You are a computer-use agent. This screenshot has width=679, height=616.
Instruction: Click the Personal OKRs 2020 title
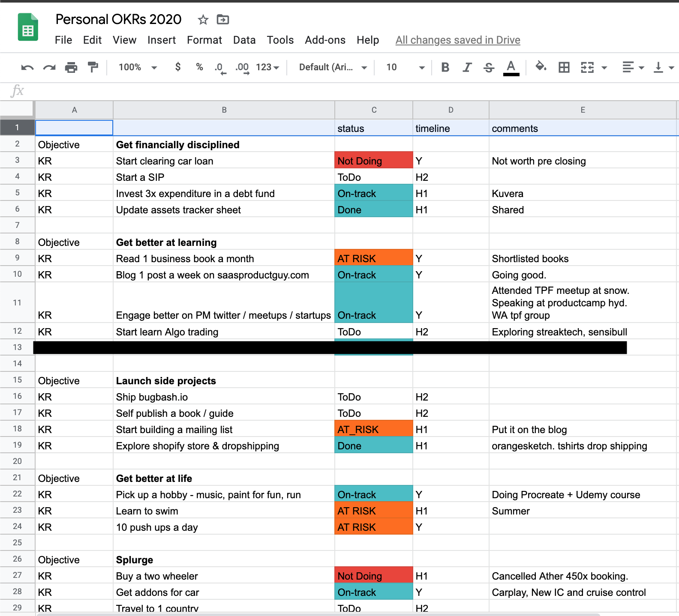[x=119, y=19]
